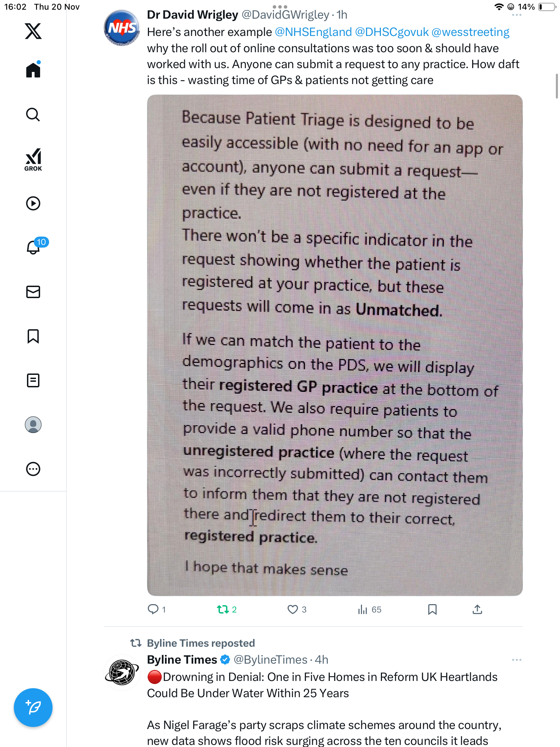560x747 pixels.
Task: Like Dr David Wrigley's post
Action: [293, 609]
